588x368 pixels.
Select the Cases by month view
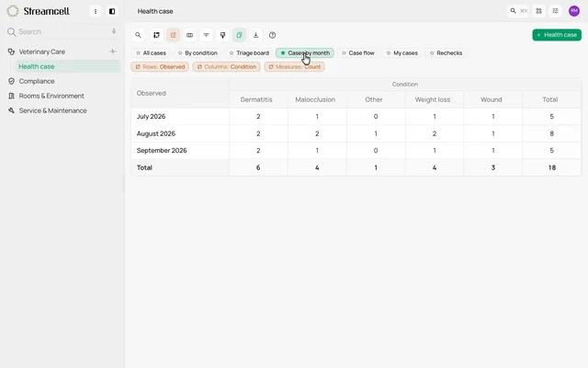pos(305,53)
